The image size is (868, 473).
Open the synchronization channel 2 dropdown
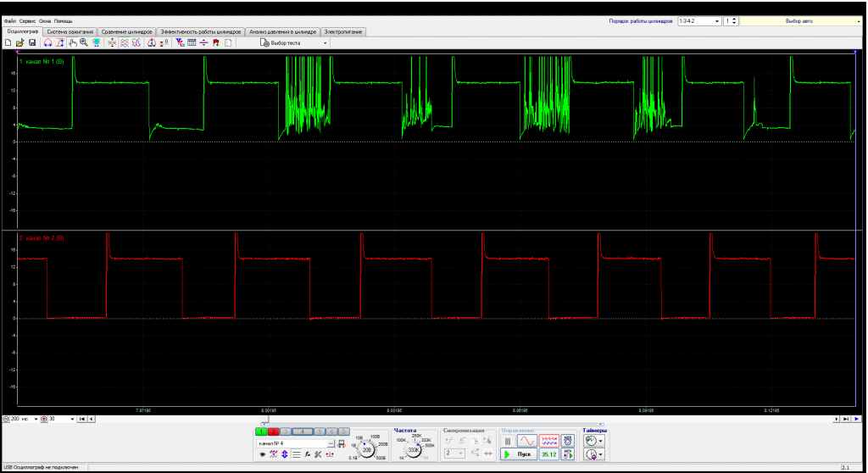[454, 453]
